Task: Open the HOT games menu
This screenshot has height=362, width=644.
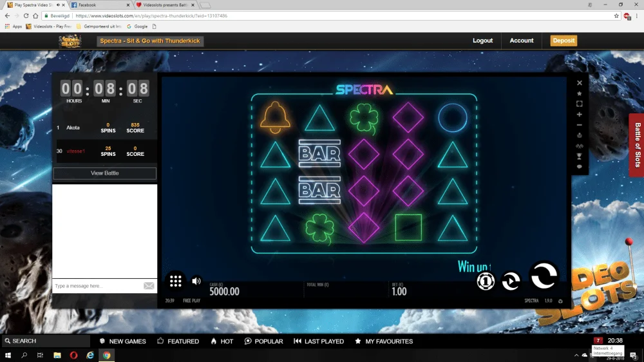Action: pos(222,341)
